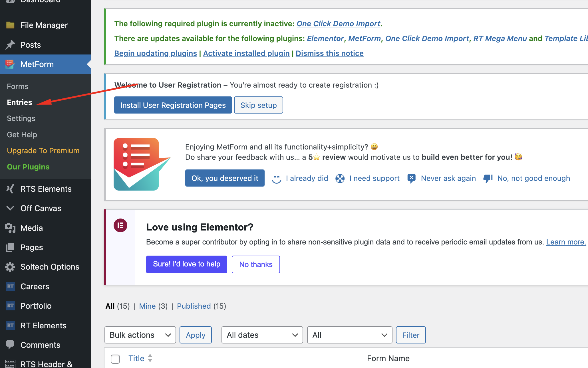The height and width of the screenshot is (368, 588).
Task: Open the Bulk actions dropdown
Action: pyautogui.click(x=140, y=335)
